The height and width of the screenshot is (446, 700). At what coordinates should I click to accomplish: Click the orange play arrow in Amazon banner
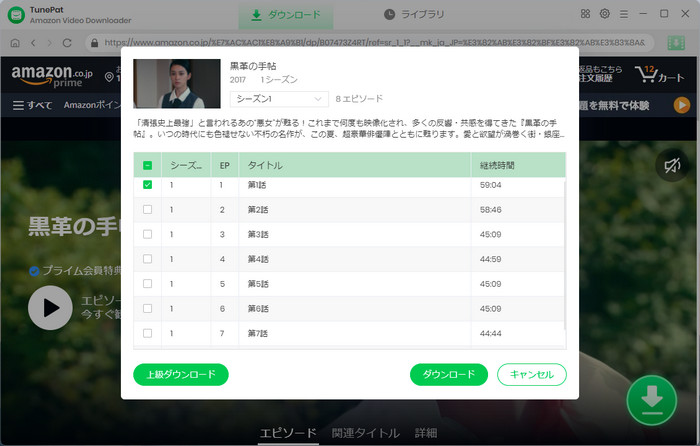(x=682, y=105)
